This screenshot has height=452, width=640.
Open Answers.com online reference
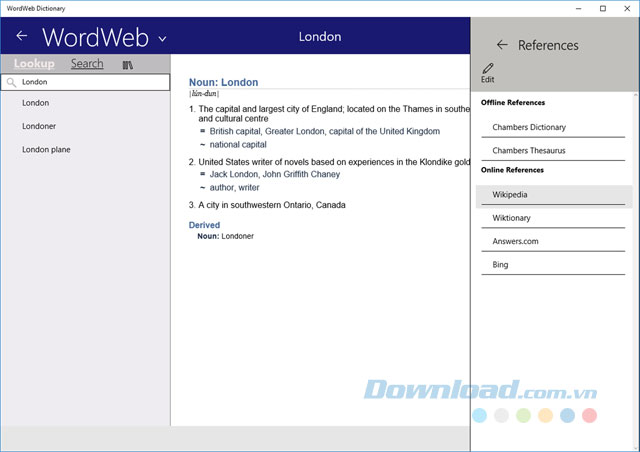(553, 241)
